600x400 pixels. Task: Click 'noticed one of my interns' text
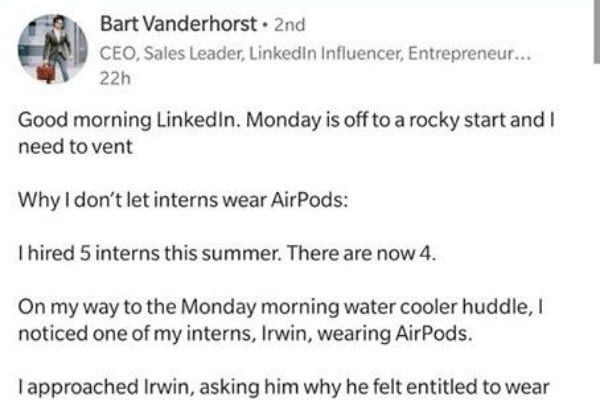[x=137, y=334]
